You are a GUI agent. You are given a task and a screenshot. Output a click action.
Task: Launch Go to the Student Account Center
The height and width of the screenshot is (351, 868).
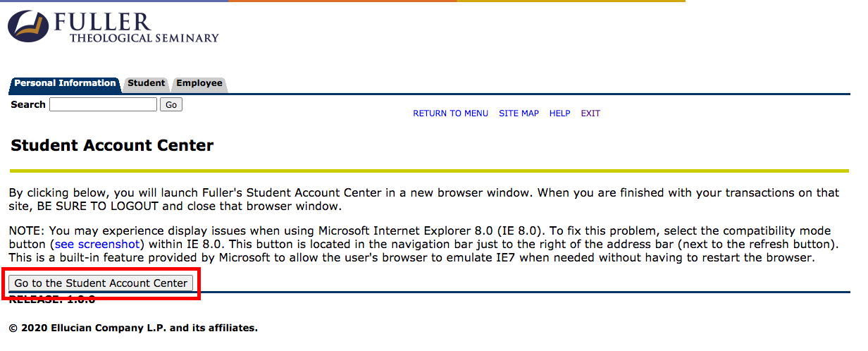tap(101, 283)
